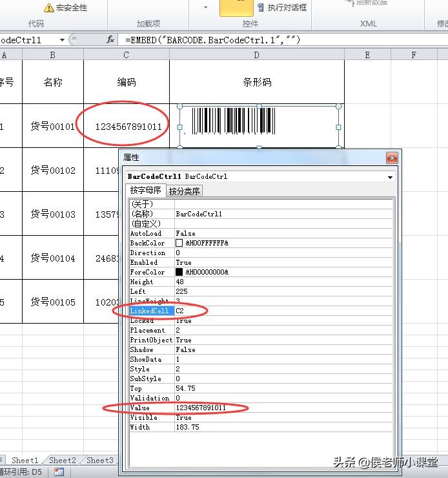Close the Properties (属性) window

(x=392, y=158)
